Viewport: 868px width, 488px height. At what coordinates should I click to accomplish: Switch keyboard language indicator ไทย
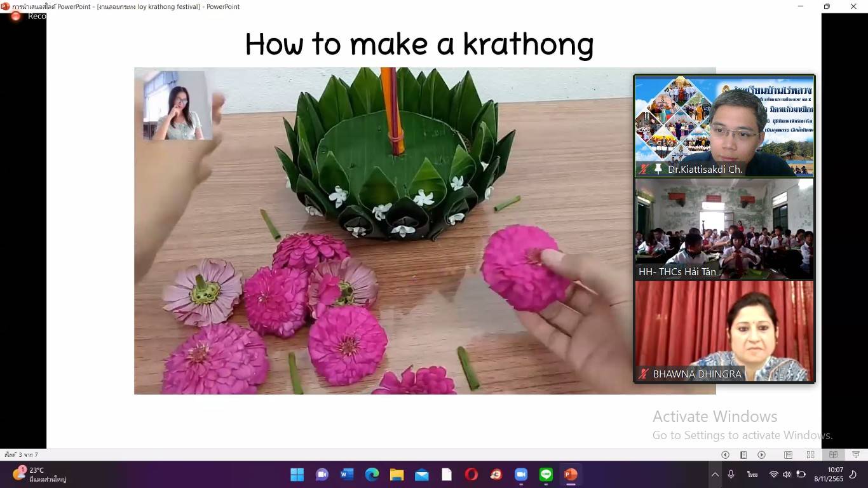[x=752, y=475]
